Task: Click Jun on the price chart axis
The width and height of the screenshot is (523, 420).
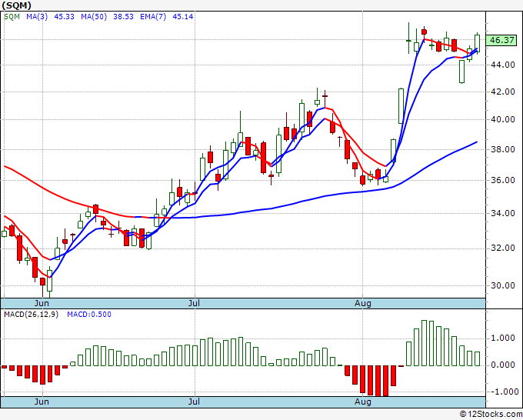Action: click(x=42, y=303)
